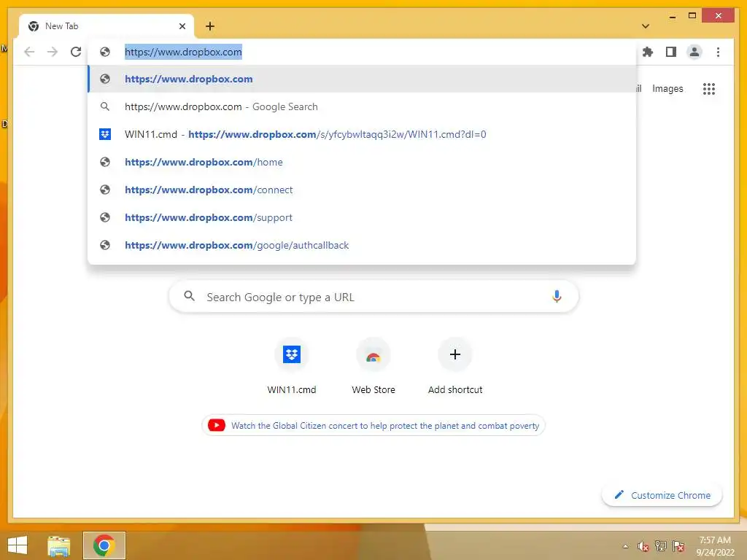Viewport: 747px width, 560px height.
Task: Click the network tray icon
Action: coord(661,546)
